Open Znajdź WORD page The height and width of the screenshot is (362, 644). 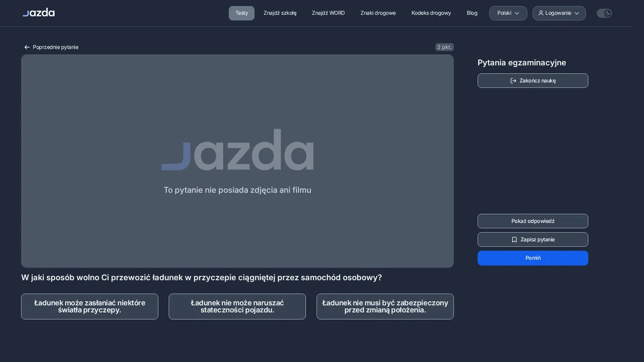tap(328, 13)
